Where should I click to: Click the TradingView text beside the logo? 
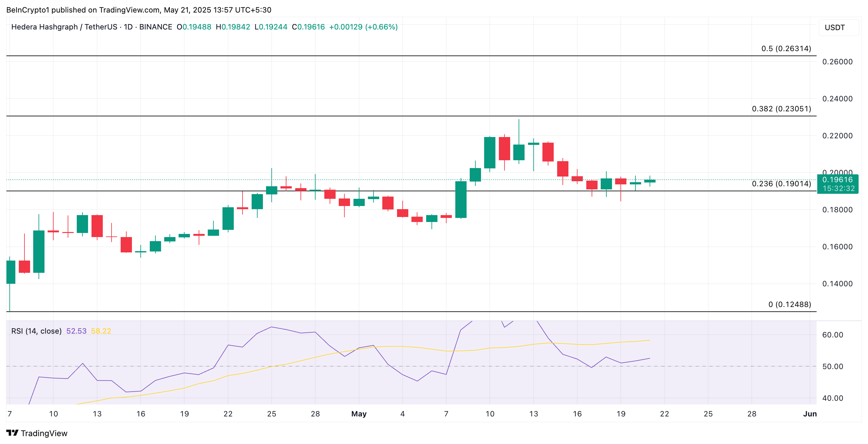pos(44,433)
